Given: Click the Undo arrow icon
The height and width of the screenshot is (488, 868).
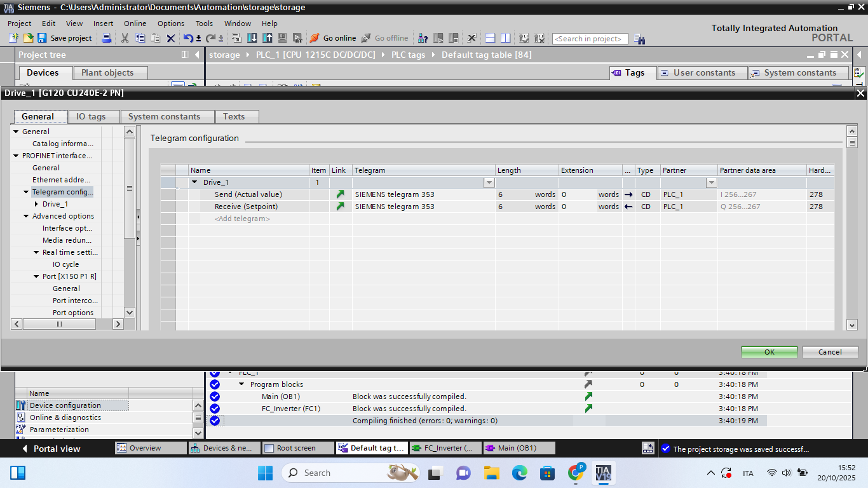Looking at the screenshot, I should pyautogui.click(x=187, y=38).
